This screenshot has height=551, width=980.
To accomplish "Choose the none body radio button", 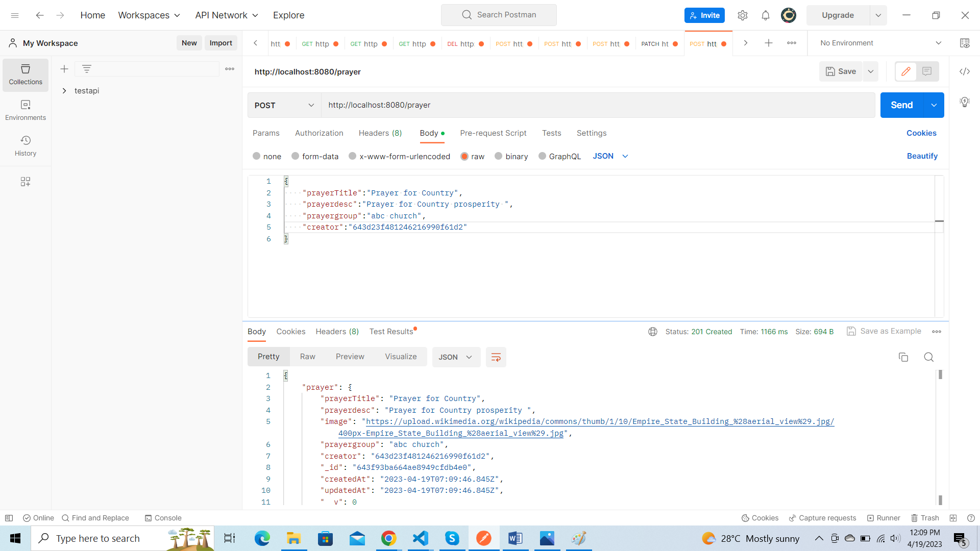I will click(256, 156).
